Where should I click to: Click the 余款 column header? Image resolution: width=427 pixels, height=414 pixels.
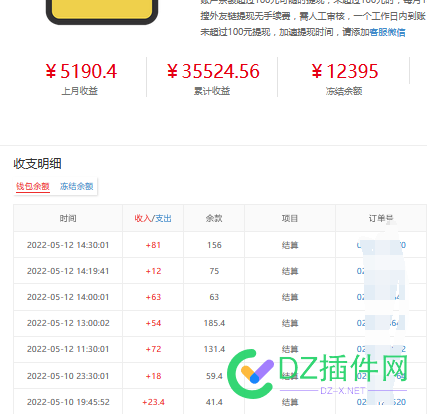(214, 218)
